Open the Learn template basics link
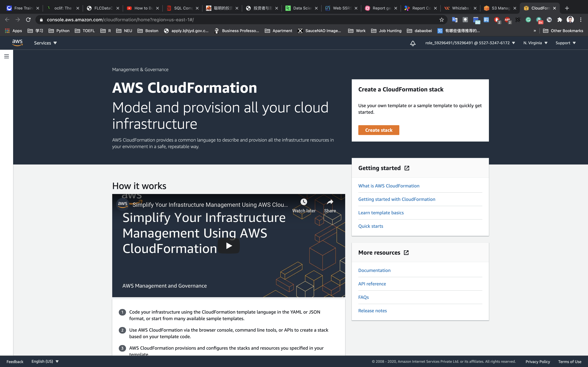This screenshot has height=367, width=588. click(381, 213)
